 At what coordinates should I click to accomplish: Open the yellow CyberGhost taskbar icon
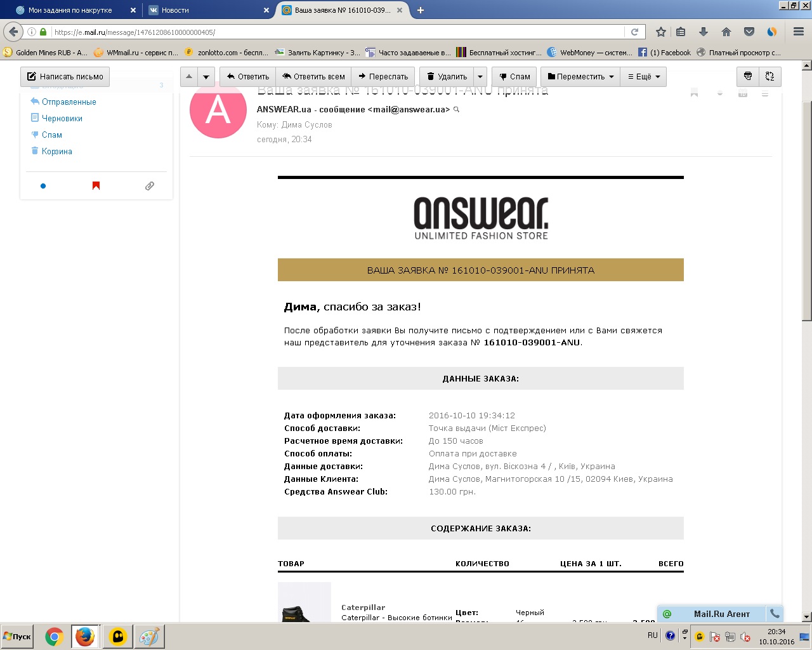117,637
